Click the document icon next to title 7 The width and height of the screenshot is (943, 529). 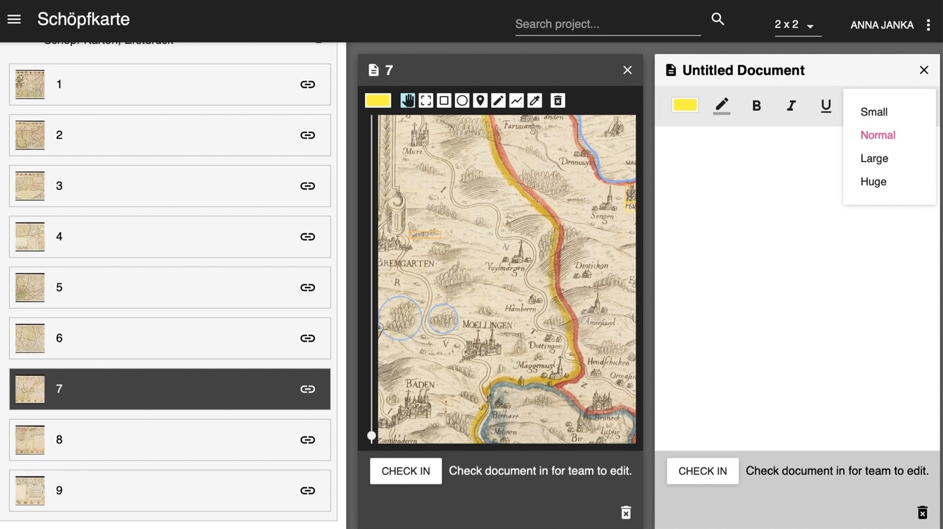[373, 70]
